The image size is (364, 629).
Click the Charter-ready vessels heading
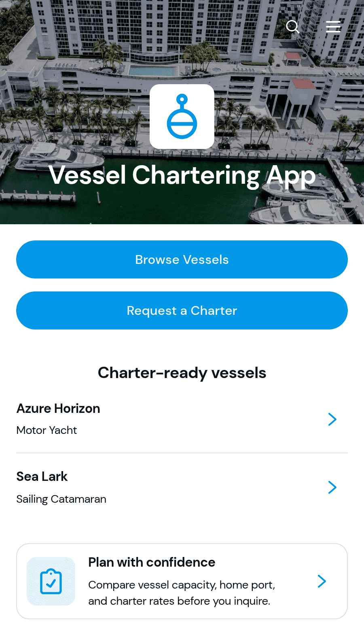pyautogui.click(x=182, y=373)
